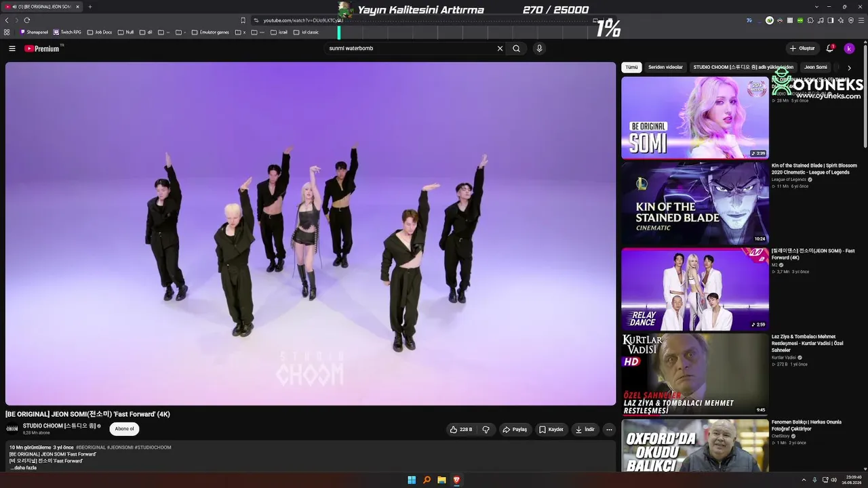Open a new browser tab

(90, 7)
